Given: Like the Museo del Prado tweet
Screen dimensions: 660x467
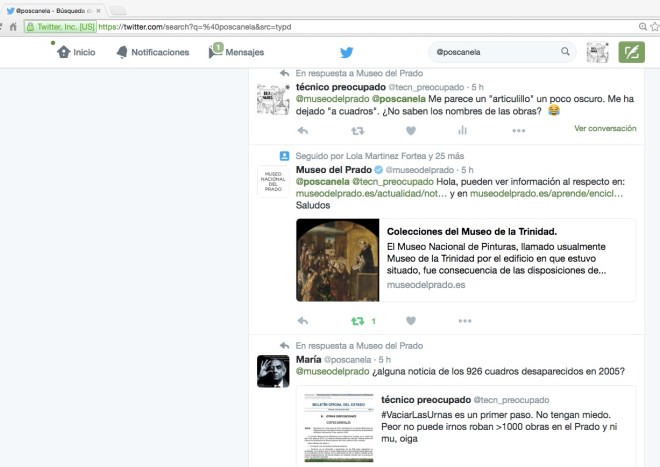Looking at the screenshot, I should click(410, 321).
